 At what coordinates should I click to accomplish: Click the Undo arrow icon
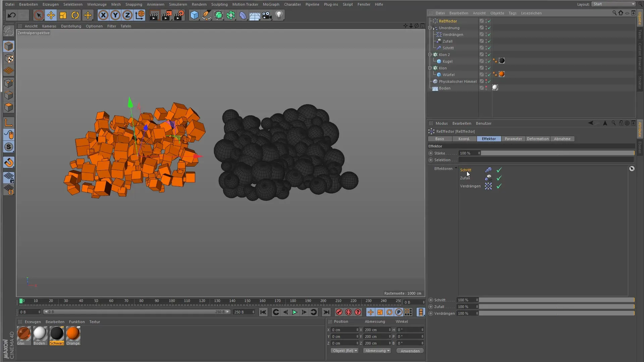pyautogui.click(x=11, y=15)
